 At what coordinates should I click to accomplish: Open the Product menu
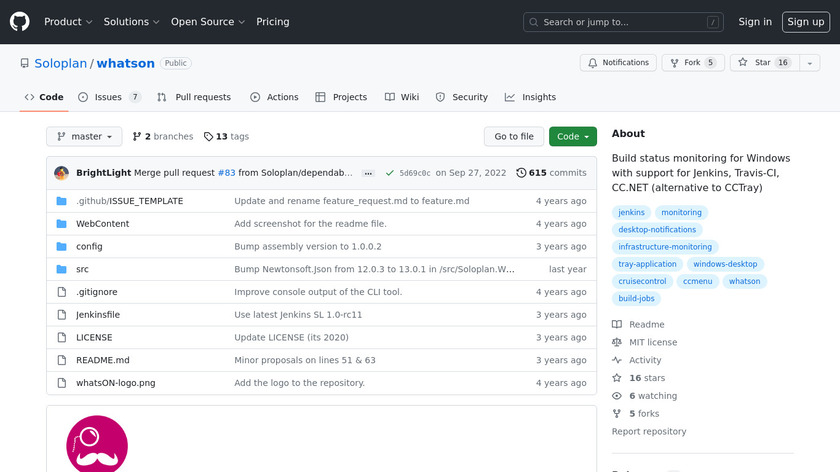click(68, 21)
